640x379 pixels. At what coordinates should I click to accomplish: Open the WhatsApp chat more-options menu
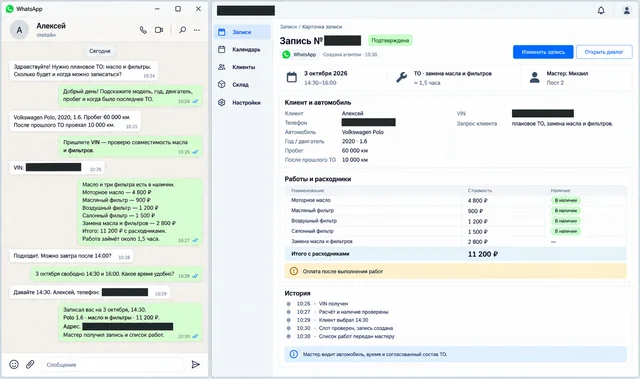click(197, 30)
